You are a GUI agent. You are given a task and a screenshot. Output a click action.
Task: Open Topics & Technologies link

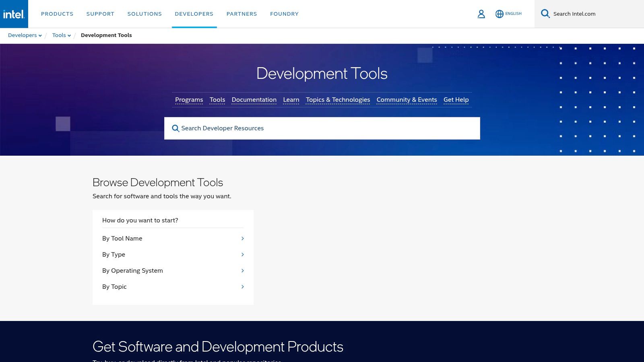(338, 100)
